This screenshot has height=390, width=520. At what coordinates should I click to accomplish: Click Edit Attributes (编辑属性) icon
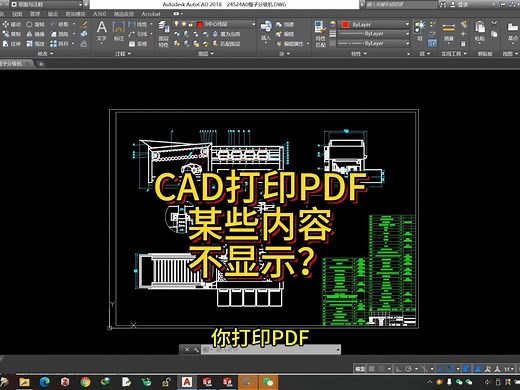coord(290,44)
